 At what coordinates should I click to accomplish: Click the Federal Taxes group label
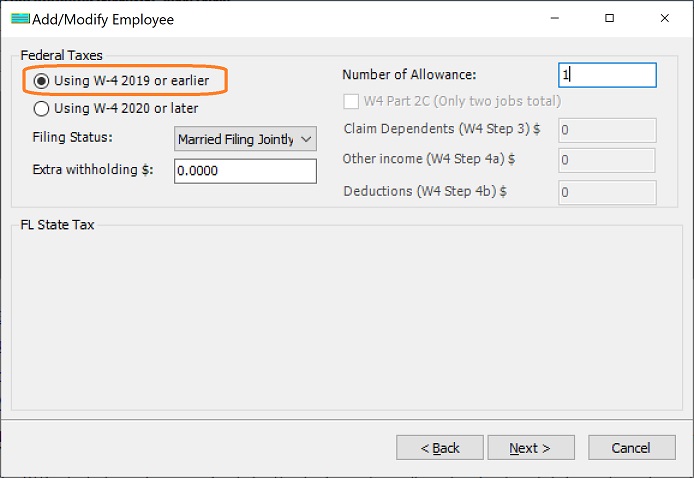pyautogui.click(x=61, y=55)
